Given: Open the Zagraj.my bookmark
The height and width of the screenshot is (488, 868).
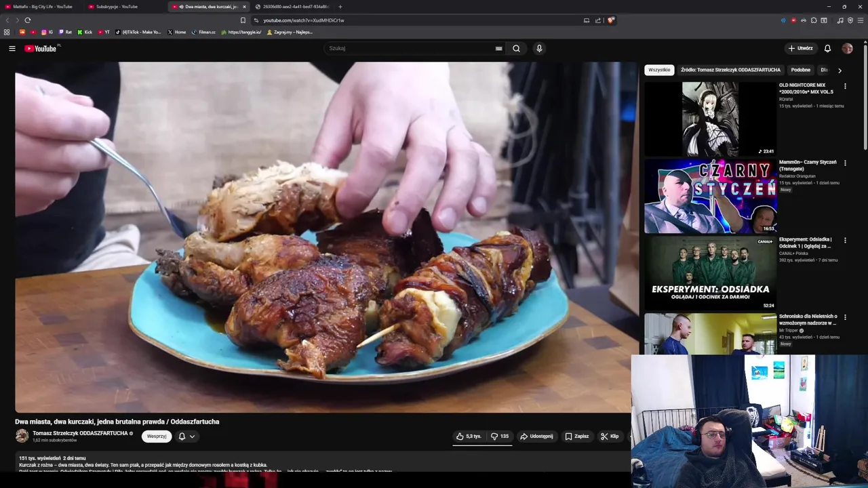Looking at the screenshot, I should point(290,32).
